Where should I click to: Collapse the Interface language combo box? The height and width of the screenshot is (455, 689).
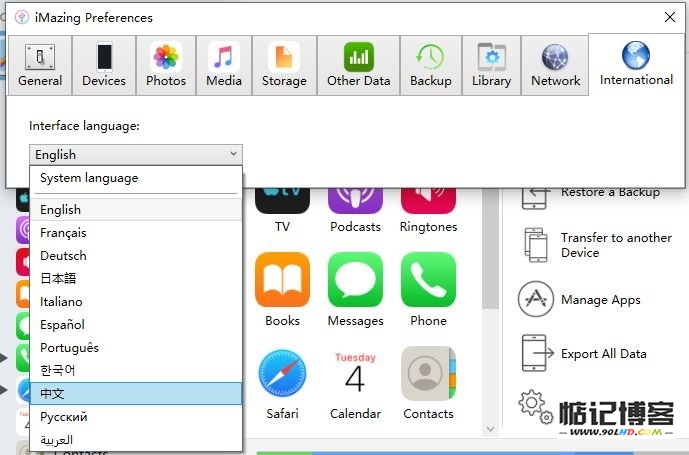(136, 154)
